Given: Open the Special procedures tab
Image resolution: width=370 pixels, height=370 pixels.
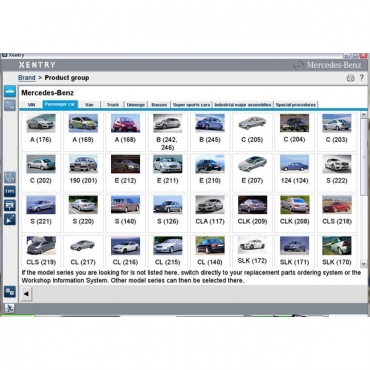Looking at the screenshot, I should [296, 105].
